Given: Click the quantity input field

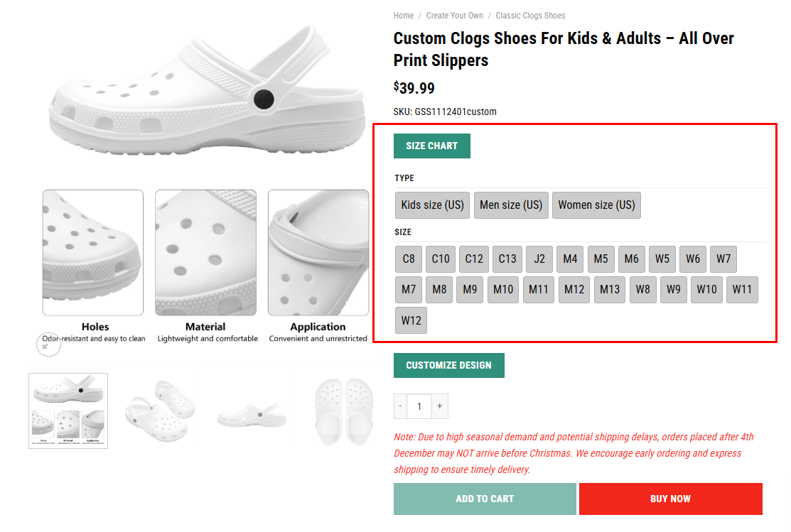Looking at the screenshot, I should pyautogui.click(x=419, y=406).
